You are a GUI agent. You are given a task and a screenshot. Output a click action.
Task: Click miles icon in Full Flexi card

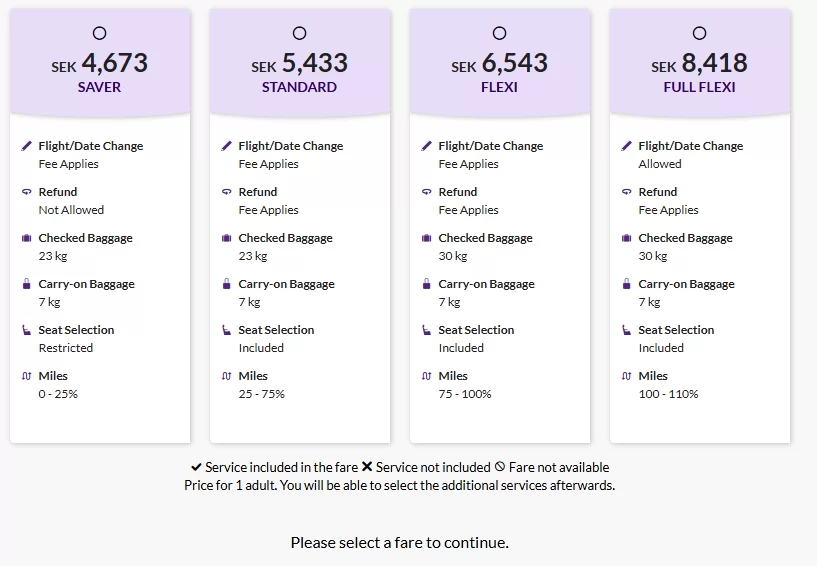[627, 376]
